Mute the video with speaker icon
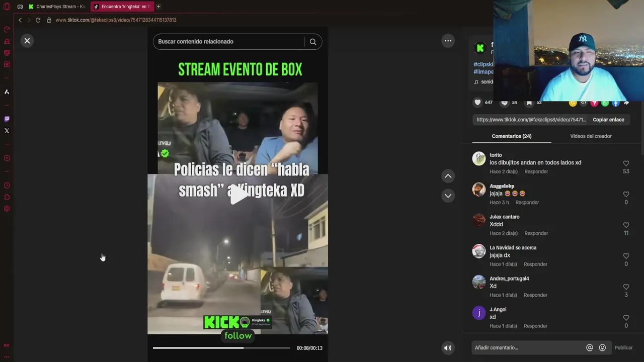The height and width of the screenshot is (362, 644). tap(448, 348)
